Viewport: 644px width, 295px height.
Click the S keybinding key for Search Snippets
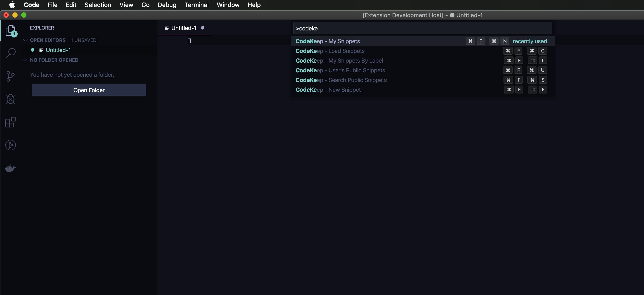click(x=543, y=80)
